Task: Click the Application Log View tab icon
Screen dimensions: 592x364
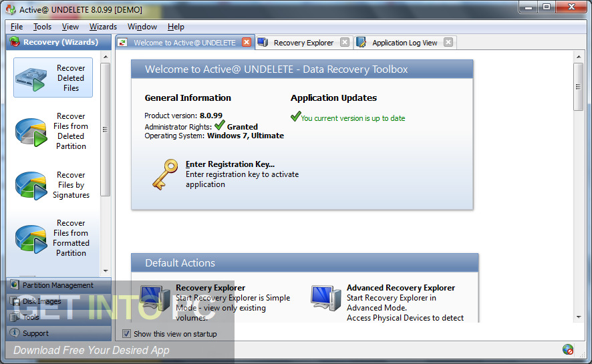Action: point(361,42)
